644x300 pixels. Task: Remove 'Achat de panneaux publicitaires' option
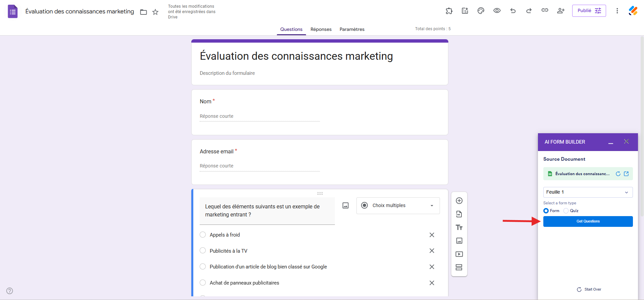432,283
